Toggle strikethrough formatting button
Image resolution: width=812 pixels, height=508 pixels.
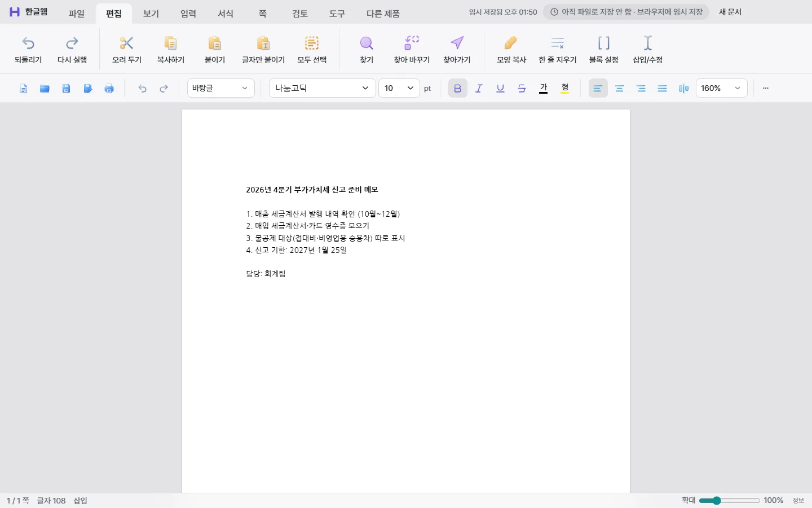coord(522,88)
